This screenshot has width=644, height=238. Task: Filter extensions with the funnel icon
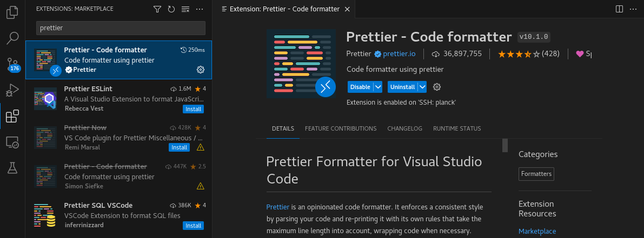[157, 9]
